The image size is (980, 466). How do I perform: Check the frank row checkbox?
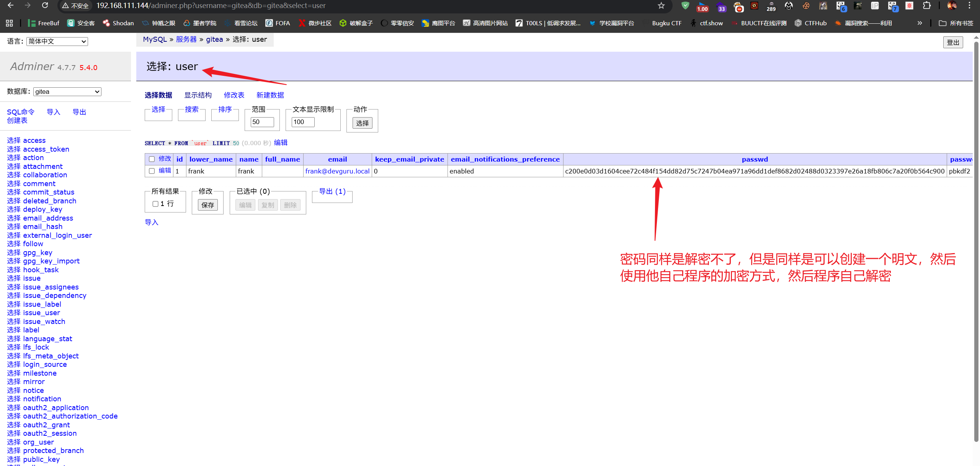pyautogui.click(x=152, y=171)
